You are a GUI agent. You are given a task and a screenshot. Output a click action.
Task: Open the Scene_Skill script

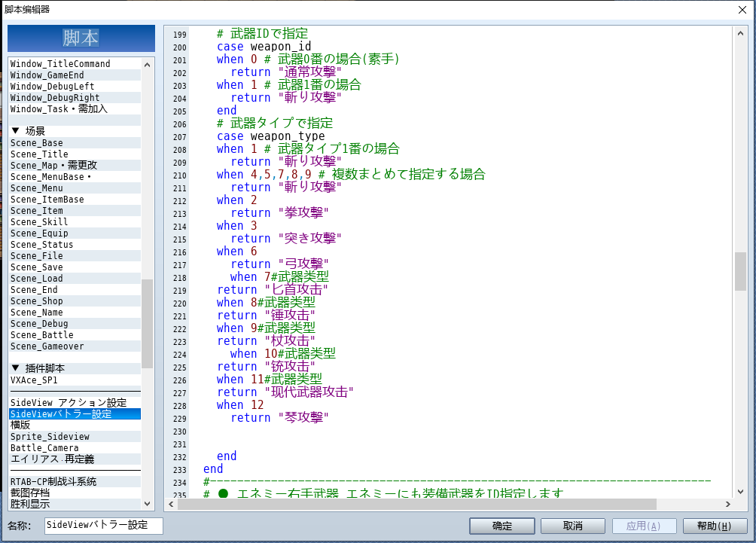coord(75,222)
